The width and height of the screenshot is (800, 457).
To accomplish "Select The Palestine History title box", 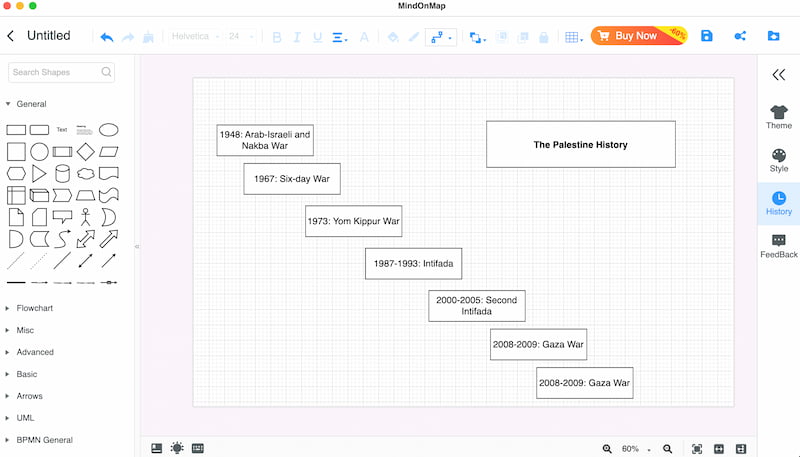I will pos(581,144).
